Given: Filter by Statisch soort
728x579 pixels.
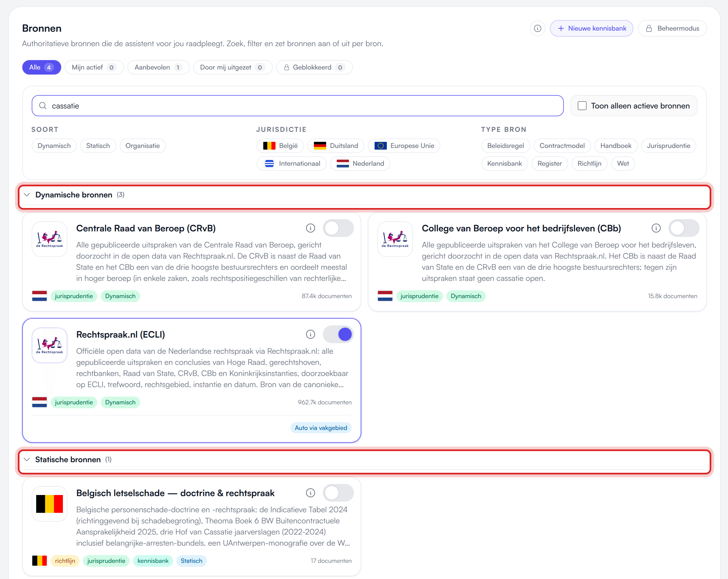Looking at the screenshot, I should pyautogui.click(x=98, y=146).
